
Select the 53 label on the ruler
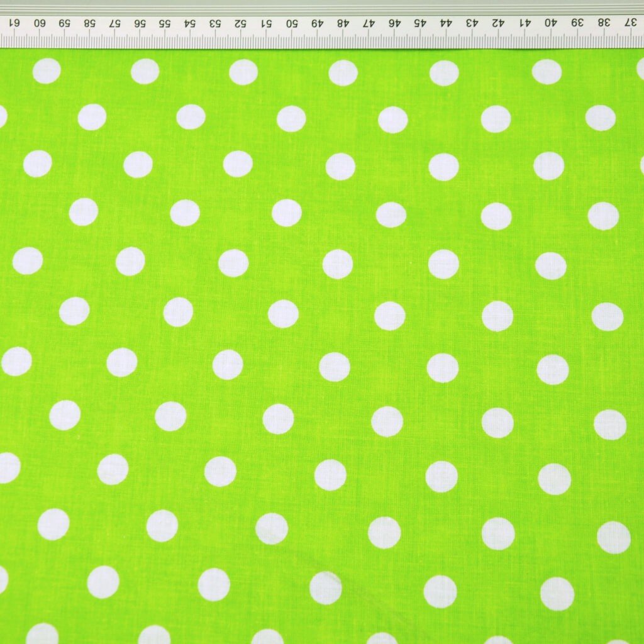click(x=215, y=23)
